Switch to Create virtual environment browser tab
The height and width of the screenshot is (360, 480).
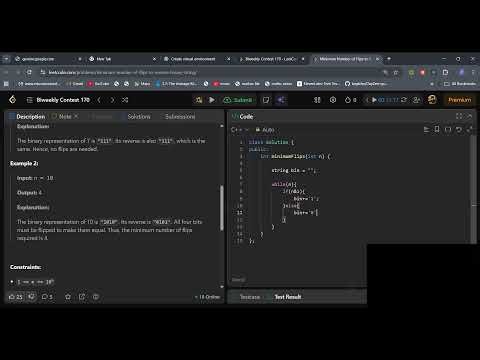[197, 59]
